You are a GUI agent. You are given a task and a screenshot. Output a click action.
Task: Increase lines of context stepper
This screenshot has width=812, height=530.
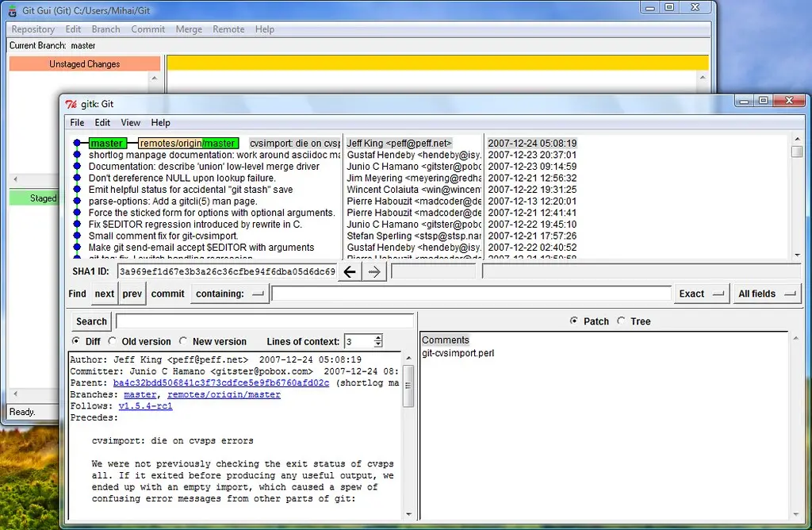tap(378, 338)
